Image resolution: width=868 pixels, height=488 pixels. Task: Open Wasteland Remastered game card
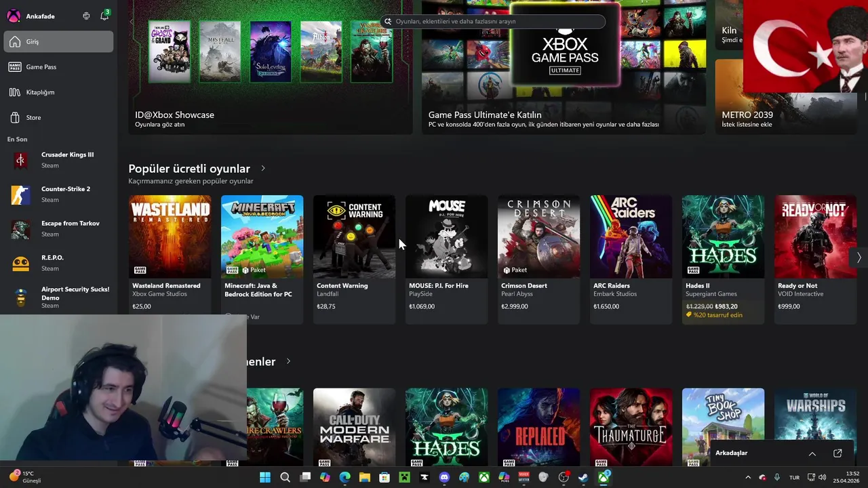(x=170, y=260)
